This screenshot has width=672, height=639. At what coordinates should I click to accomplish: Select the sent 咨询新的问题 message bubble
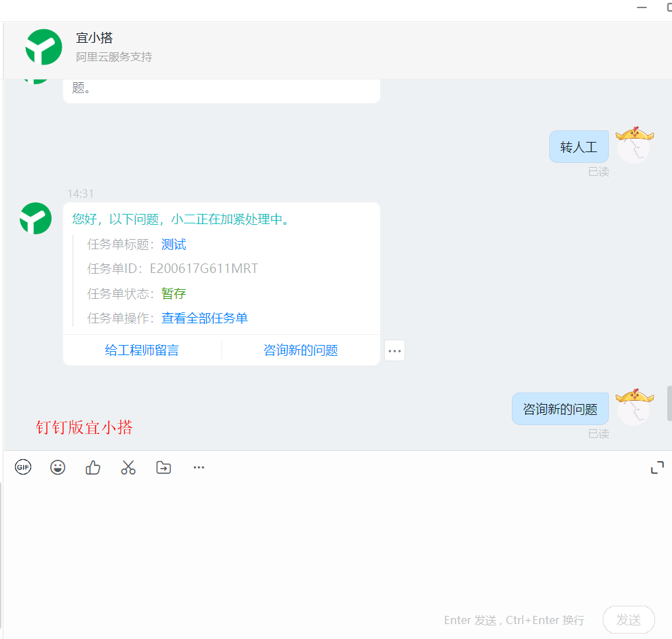point(560,409)
